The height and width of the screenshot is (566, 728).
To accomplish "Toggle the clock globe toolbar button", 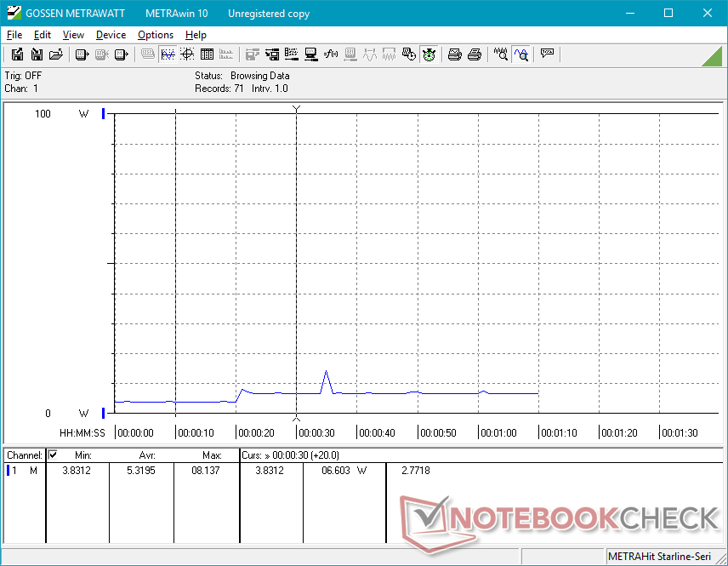I will point(429,54).
